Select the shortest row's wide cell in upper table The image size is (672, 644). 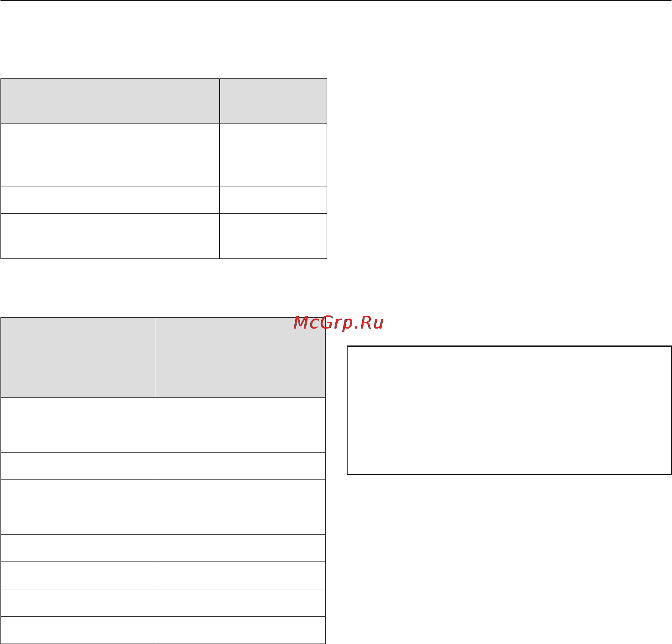[110, 200]
